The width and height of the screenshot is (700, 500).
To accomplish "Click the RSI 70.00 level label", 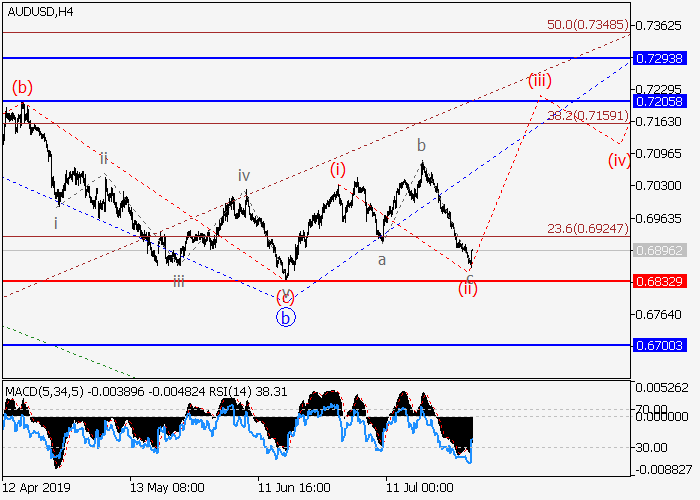I will tap(656, 409).
